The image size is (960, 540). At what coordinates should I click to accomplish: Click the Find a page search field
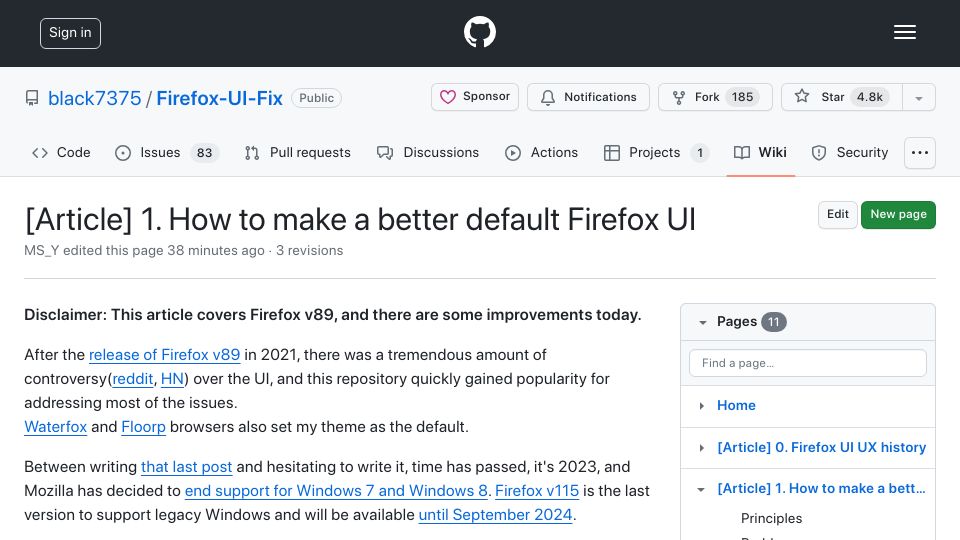point(808,363)
